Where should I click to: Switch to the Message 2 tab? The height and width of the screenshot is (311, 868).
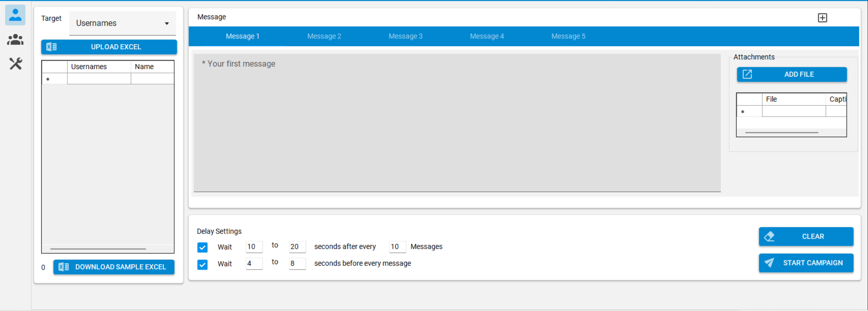tap(324, 36)
